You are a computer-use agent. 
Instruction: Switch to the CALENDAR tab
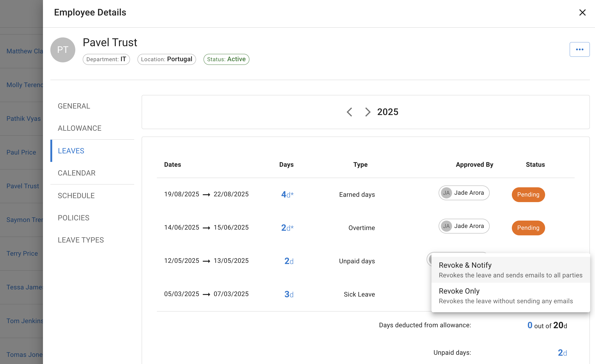pos(76,173)
